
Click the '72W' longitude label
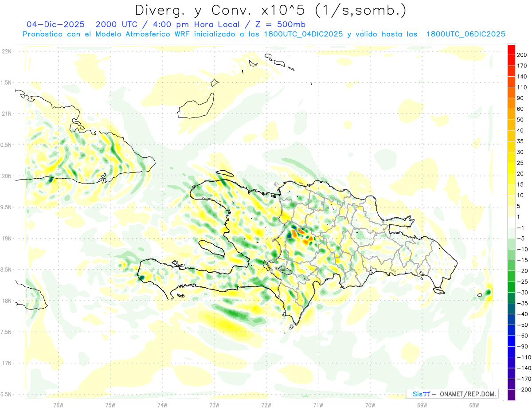pyautogui.click(x=266, y=405)
